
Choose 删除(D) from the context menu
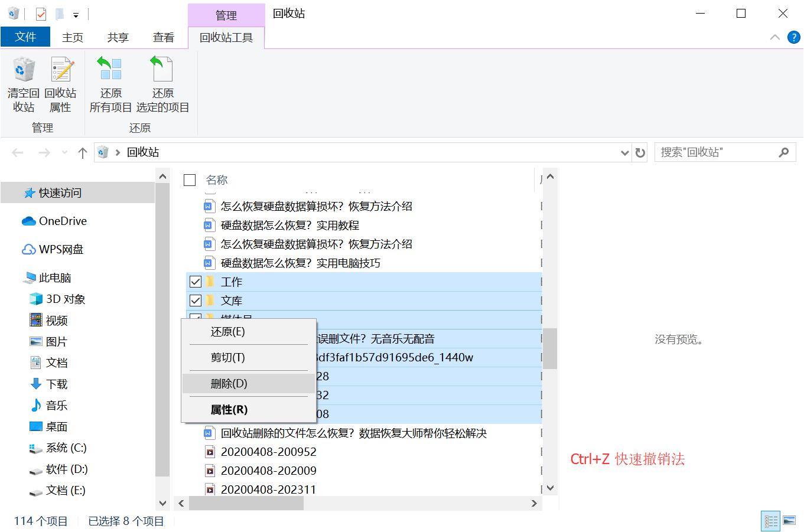click(248, 383)
